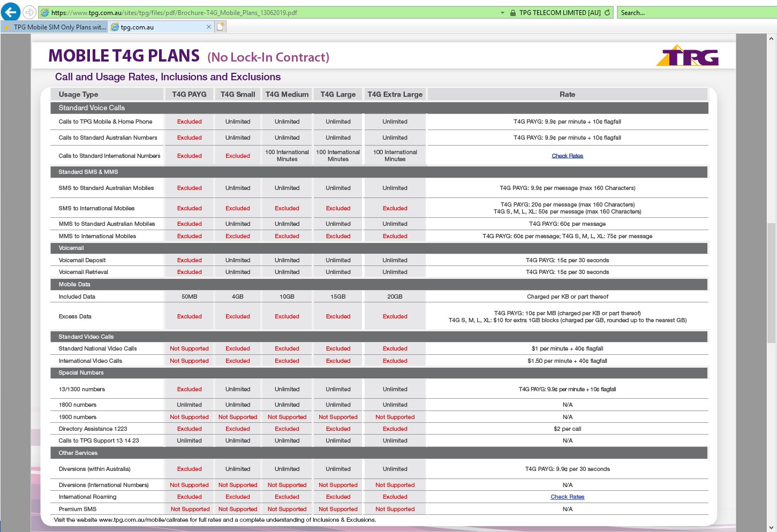Click the vertical scrollbar down arrow
The image size is (777, 532).
[772, 527]
